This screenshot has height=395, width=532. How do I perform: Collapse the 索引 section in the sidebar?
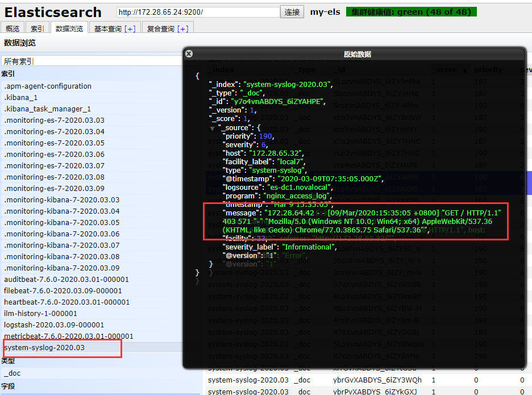[7, 73]
